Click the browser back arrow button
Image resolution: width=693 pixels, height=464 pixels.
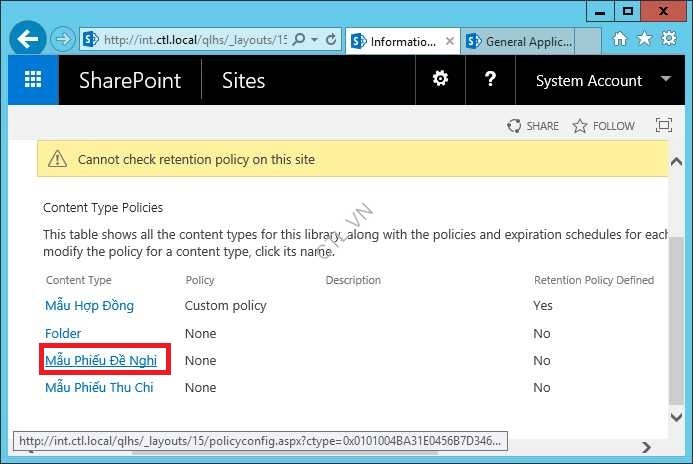[x=27, y=40]
